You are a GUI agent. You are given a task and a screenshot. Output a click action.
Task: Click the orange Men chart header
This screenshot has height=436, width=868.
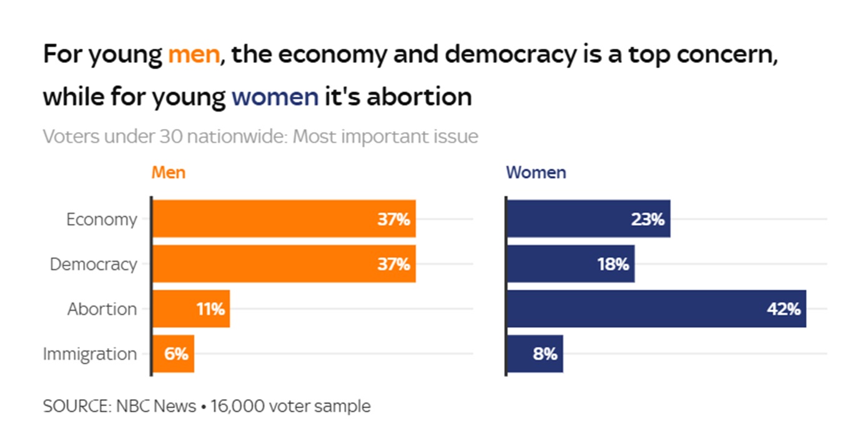[169, 173]
